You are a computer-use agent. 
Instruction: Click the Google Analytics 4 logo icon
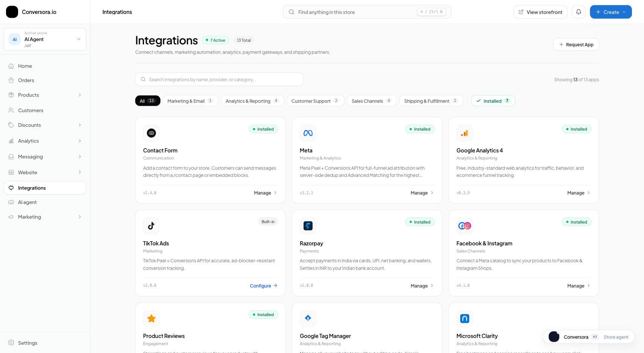coord(465,133)
